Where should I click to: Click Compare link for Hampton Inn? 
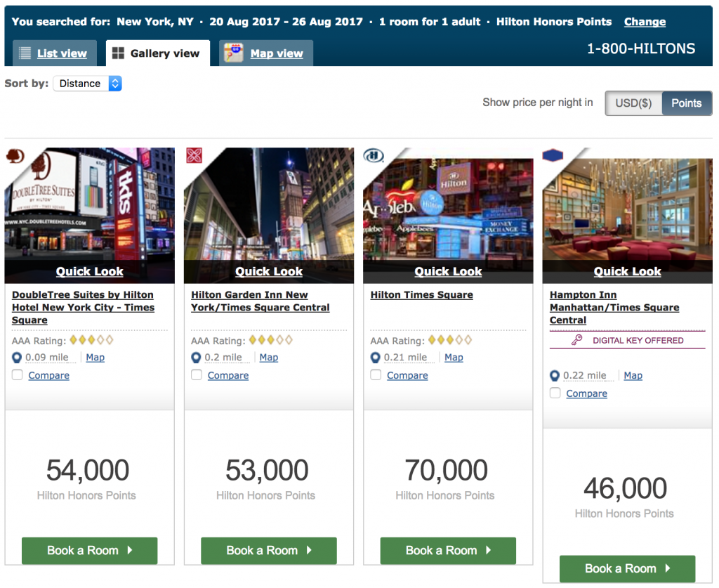tap(586, 393)
